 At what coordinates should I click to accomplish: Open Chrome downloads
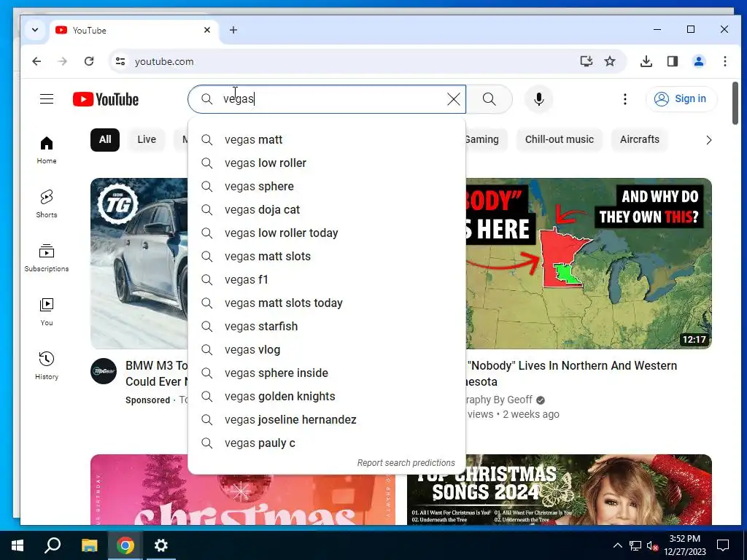point(646,61)
